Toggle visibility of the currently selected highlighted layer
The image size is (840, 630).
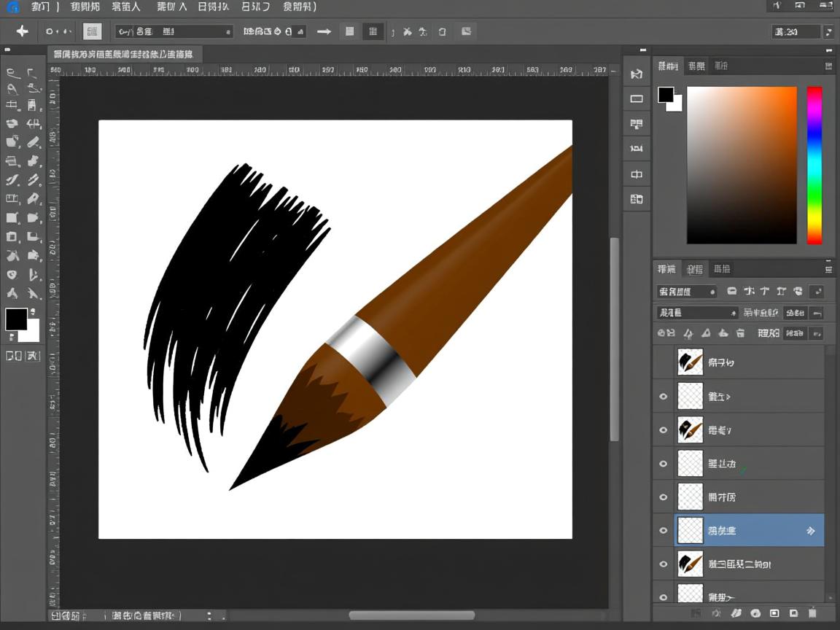coord(663,530)
